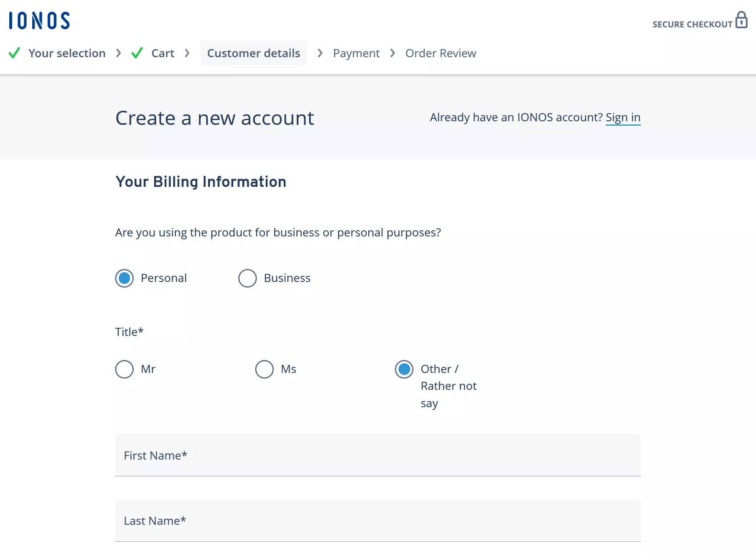Click the secure checkout padlock icon
This screenshot has width=756, height=557.
(x=741, y=20)
